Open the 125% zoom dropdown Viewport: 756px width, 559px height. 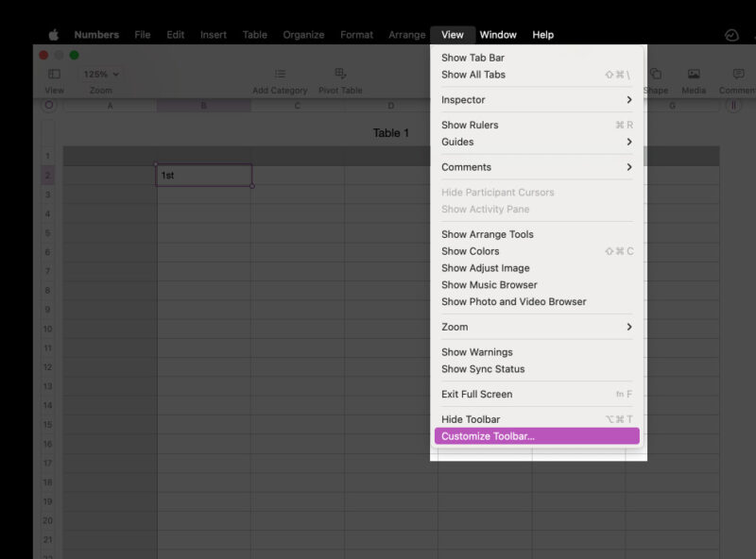click(x=100, y=74)
